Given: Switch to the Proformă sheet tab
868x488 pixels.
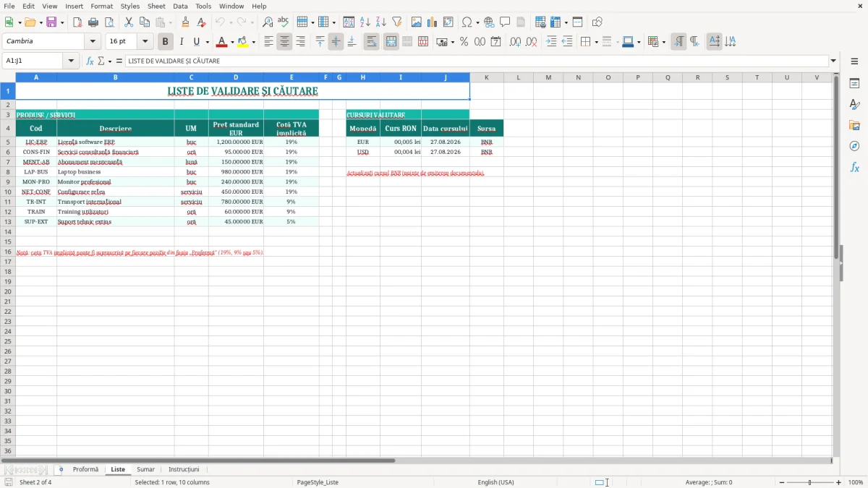Looking at the screenshot, I should click(x=85, y=469).
